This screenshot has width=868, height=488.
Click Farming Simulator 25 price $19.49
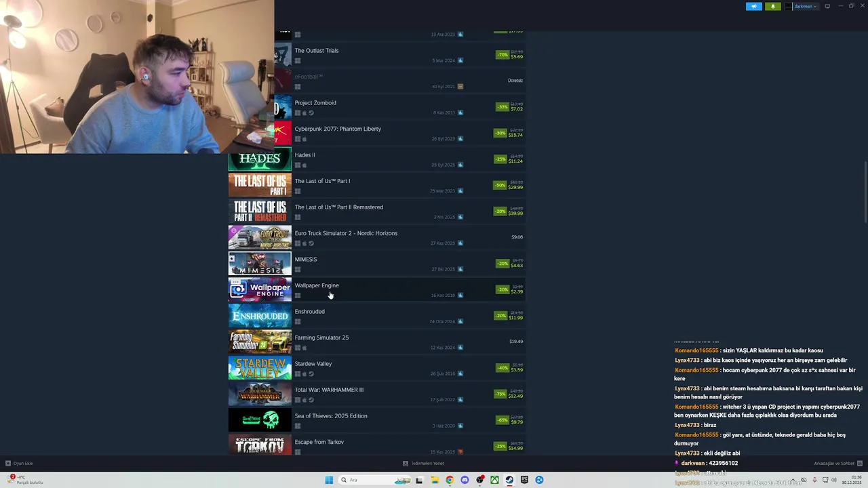click(x=516, y=342)
